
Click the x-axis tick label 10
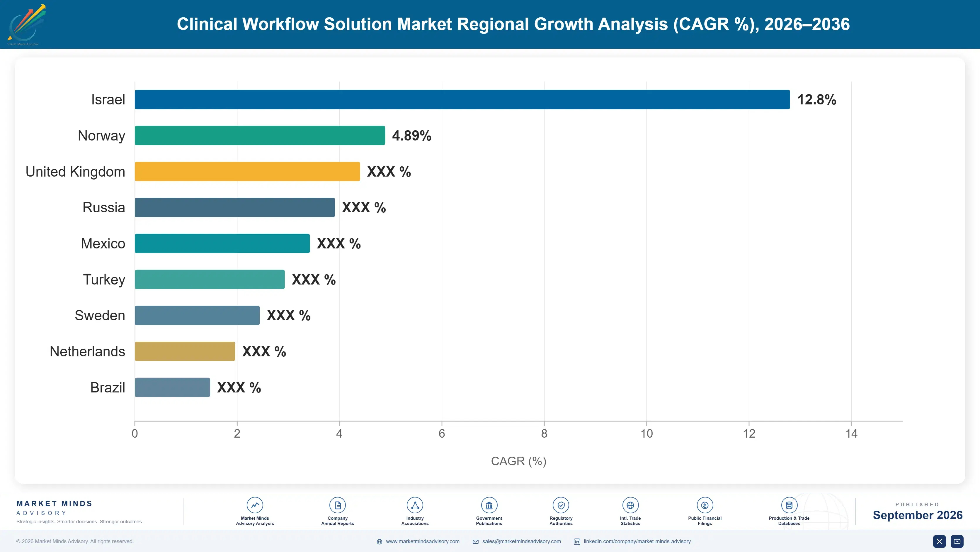646,434
